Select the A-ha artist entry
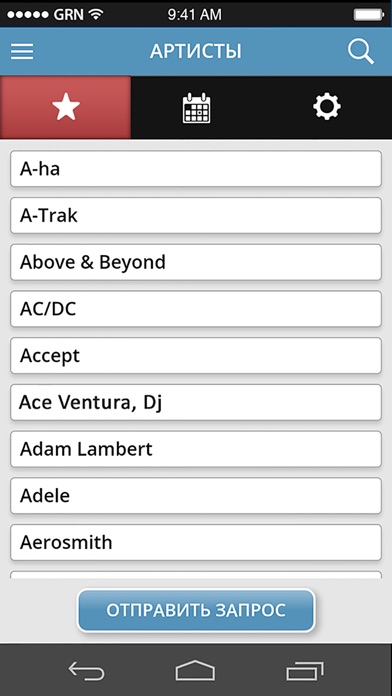Viewport: 392px width, 696px height. [196, 169]
